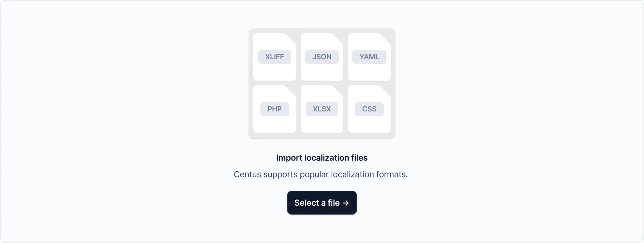Choose the CSS file format icon
This screenshot has height=243, width=644.
(369, 109)
